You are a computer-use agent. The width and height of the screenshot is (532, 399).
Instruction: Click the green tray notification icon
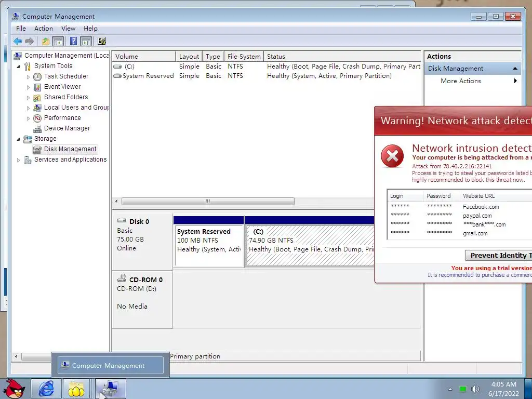(x=462, y=389)
